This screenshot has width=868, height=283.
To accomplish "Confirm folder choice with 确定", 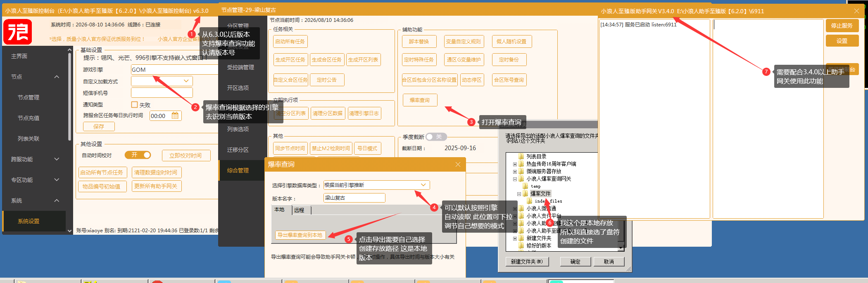I will coord(575,262).
